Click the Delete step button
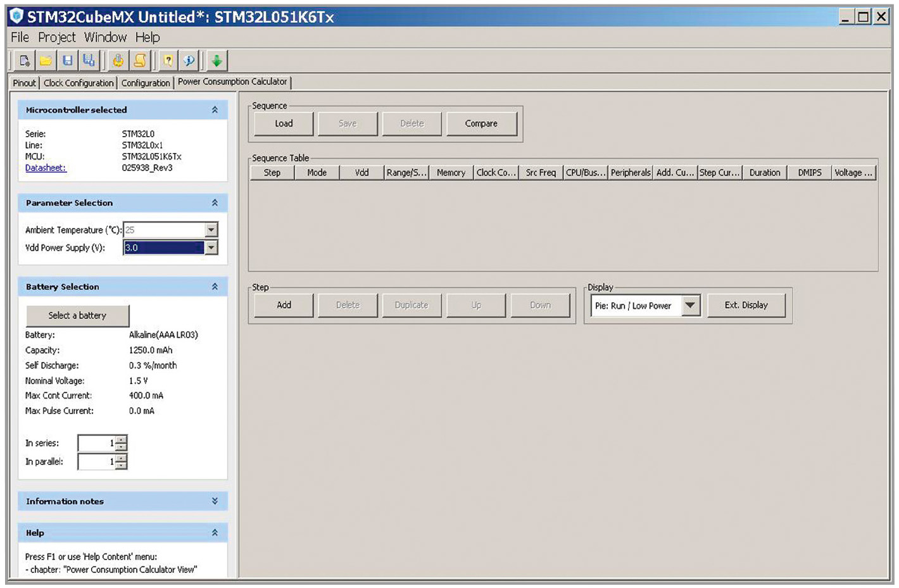 click(x=348, y=305)
